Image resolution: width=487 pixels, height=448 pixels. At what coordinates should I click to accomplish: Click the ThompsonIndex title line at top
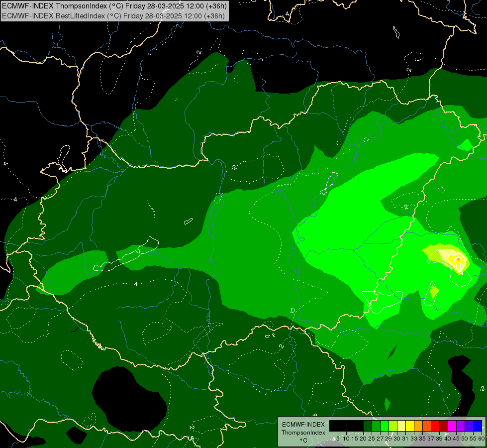(114, 6)
